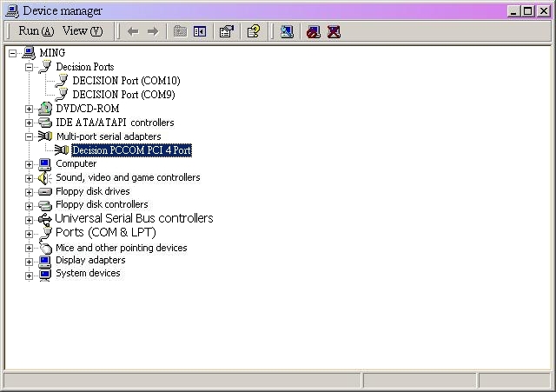Toggle the show/hide console tree icon
Viewport: 556px width, 392px height.
200,31
